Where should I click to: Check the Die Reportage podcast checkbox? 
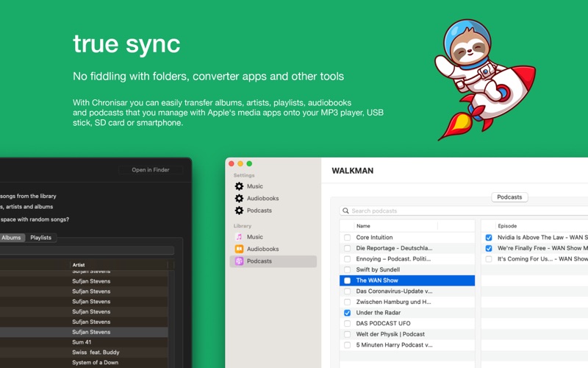[x=347, y=248]
